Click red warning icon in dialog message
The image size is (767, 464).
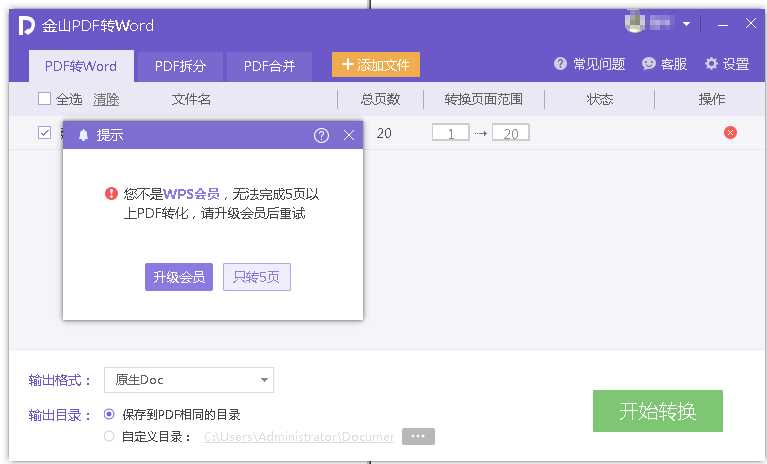[112, 194]
